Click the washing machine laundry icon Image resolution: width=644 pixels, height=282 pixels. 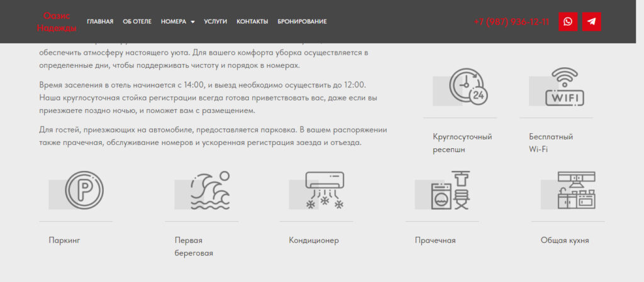(450, 190)
